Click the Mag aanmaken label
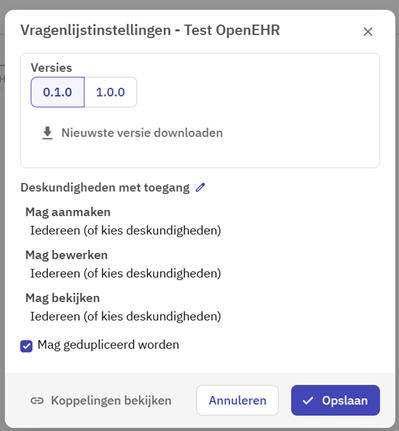The width and height of the screenshot is (399, 431). [68, 212]
